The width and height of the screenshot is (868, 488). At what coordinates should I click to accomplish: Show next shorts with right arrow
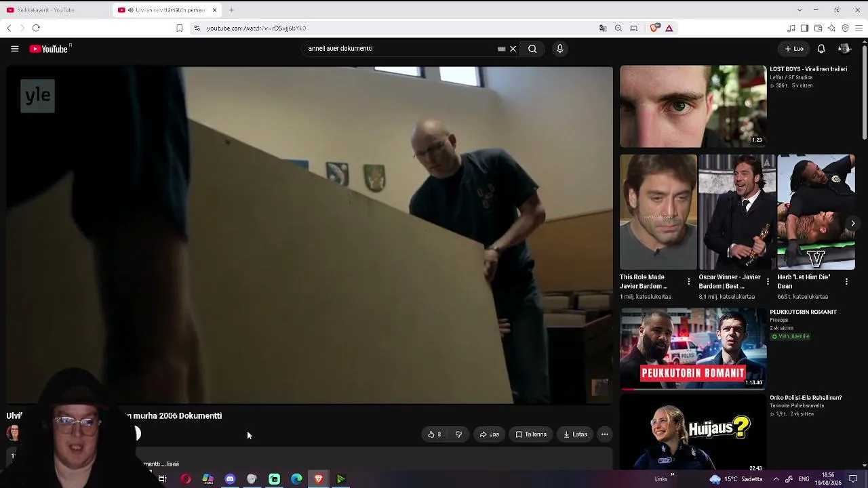pos(852,223)
